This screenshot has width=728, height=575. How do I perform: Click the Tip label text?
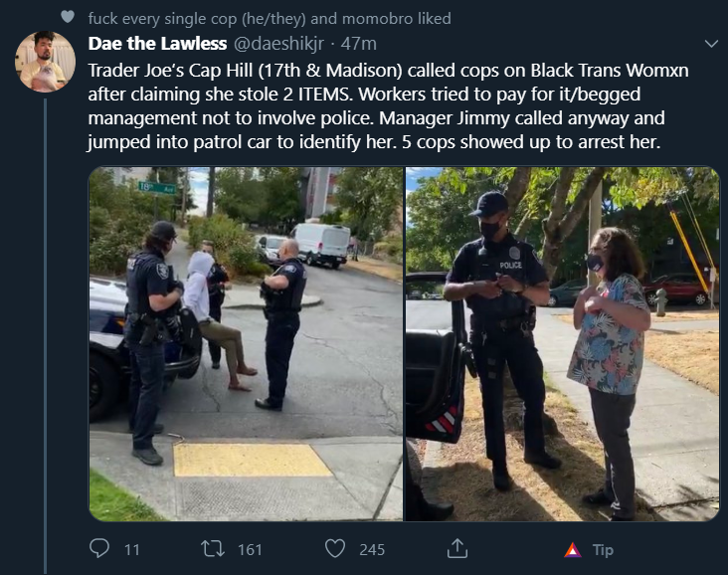[x=603, y=550]
